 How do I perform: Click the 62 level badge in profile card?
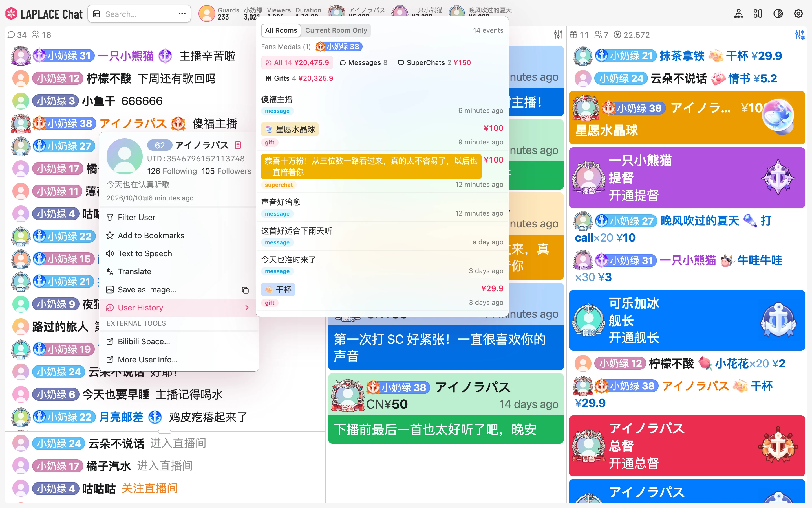(x=159, y=145)
